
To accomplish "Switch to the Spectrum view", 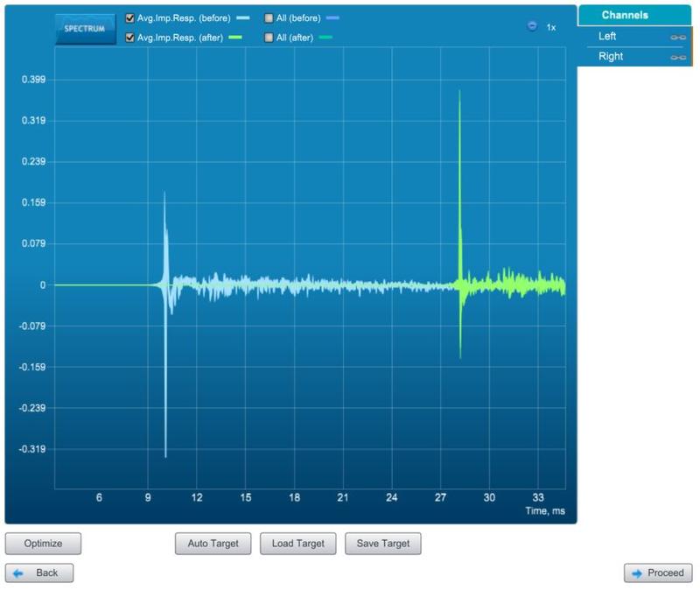I will tap(85, 29).
